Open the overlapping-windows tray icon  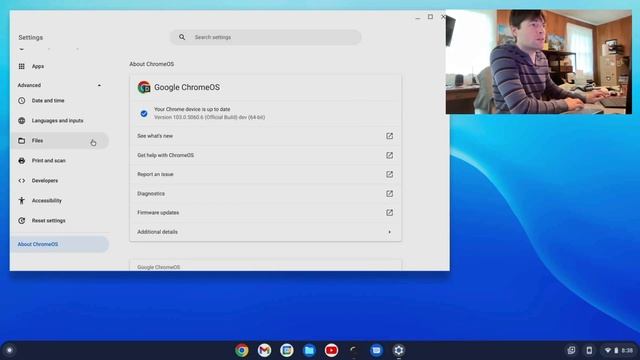tap(571, 350)
